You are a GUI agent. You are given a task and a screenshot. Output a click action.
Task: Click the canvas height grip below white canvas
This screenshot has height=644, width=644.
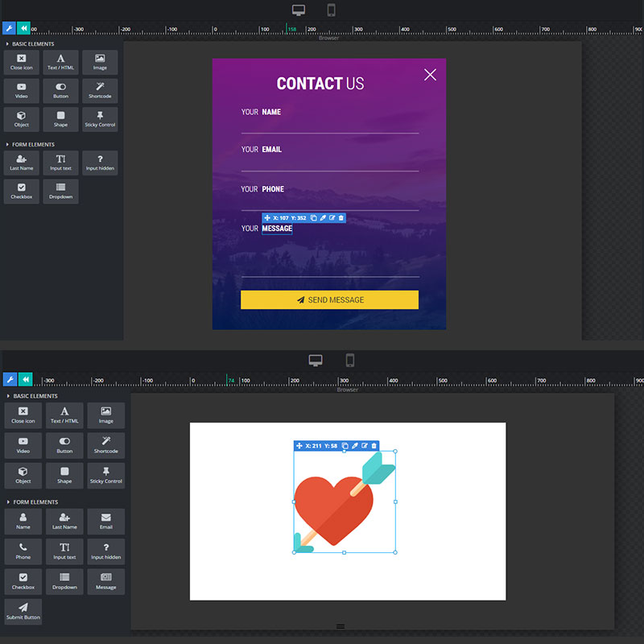tap(341, 626)
